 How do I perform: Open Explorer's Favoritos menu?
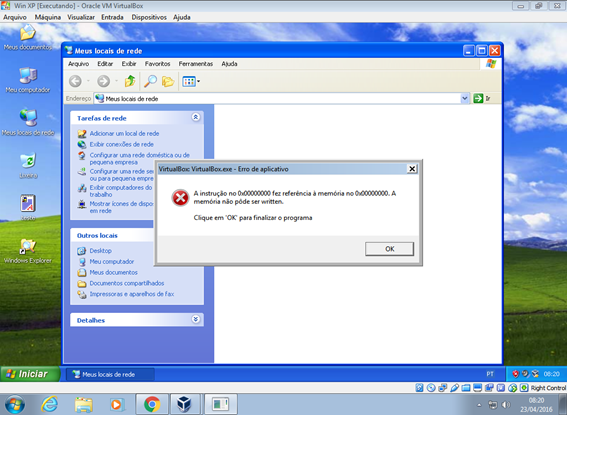coord(157,64)
